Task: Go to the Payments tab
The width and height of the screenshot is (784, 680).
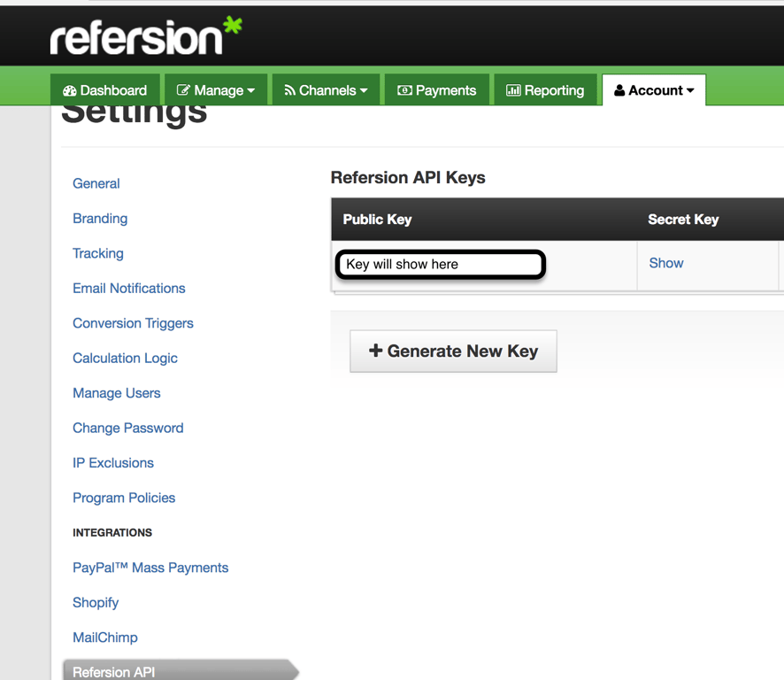Action: coord(436,90)
